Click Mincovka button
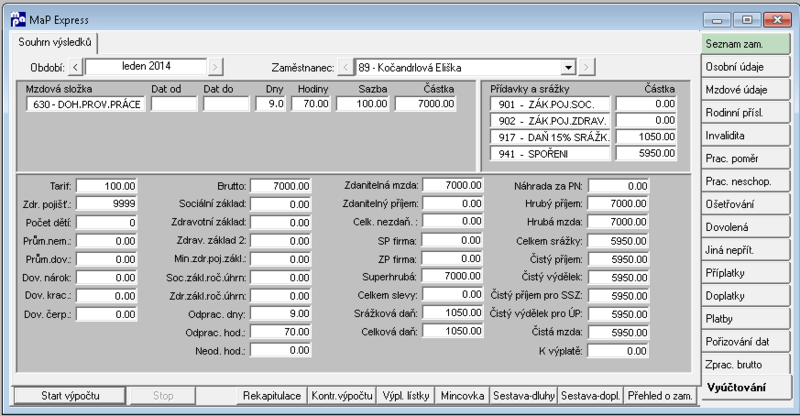 coord(462,396)
